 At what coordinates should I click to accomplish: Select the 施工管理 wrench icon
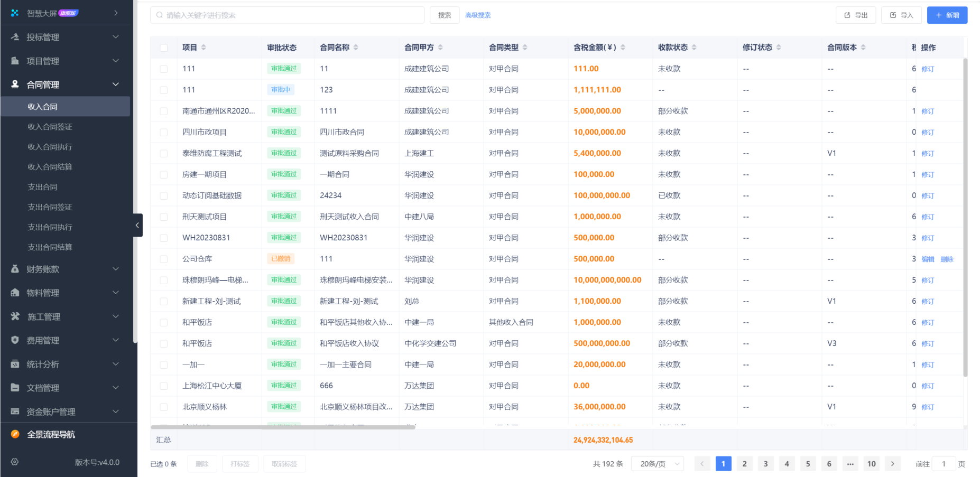tap(14, 316)
